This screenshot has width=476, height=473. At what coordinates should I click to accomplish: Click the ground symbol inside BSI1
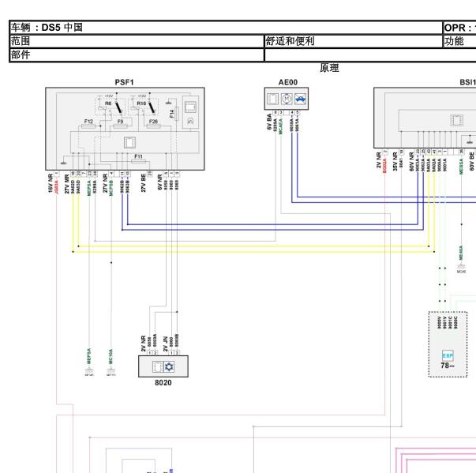tap(470, 141)
